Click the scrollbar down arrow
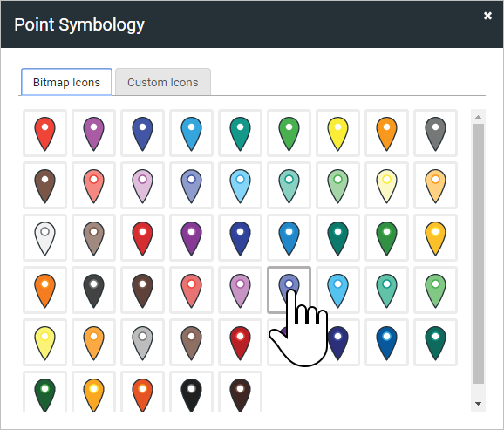 (478, 404)
